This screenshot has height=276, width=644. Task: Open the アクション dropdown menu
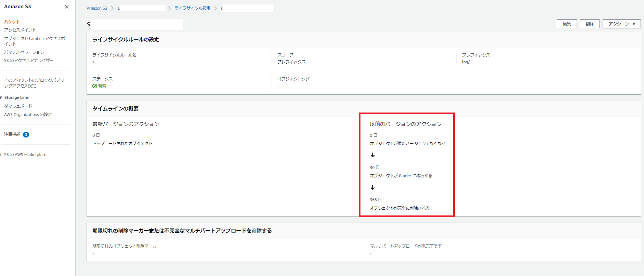[x=621, y=24]
